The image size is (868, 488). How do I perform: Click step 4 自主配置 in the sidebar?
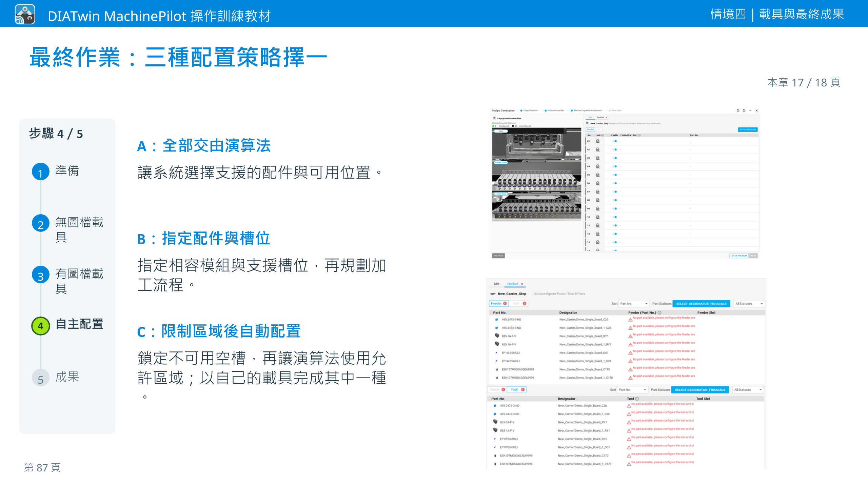coord(67,325)
